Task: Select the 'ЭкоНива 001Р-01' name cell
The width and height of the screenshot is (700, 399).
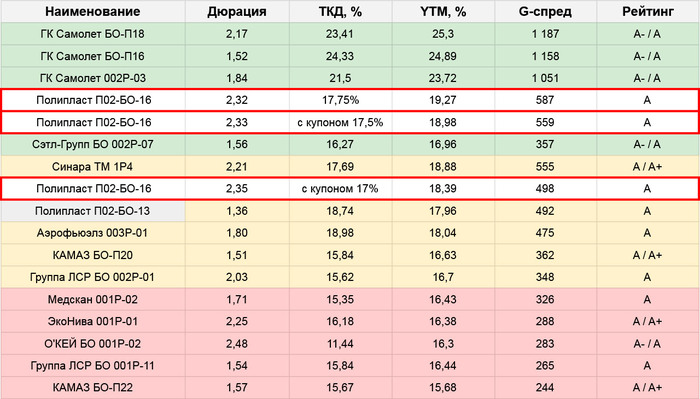Action: click(93, 321)
